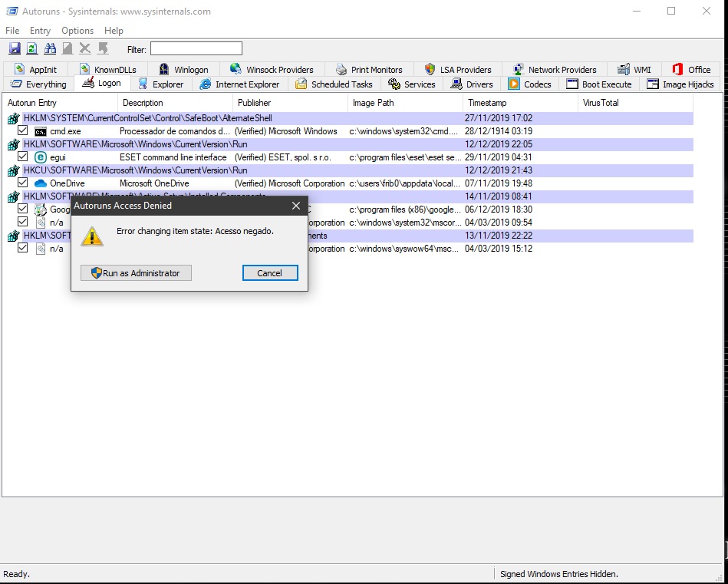Switch to the Services tab
Screen dimensions: 728x584
412,84
